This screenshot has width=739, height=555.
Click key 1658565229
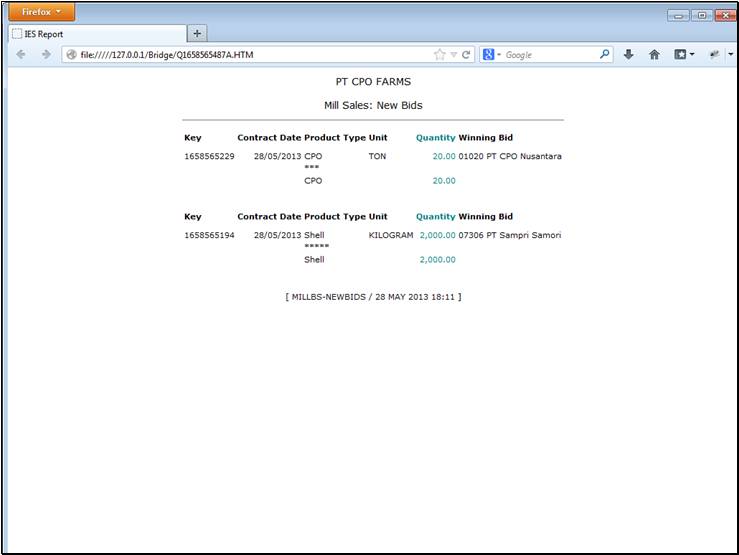[209, 156]
